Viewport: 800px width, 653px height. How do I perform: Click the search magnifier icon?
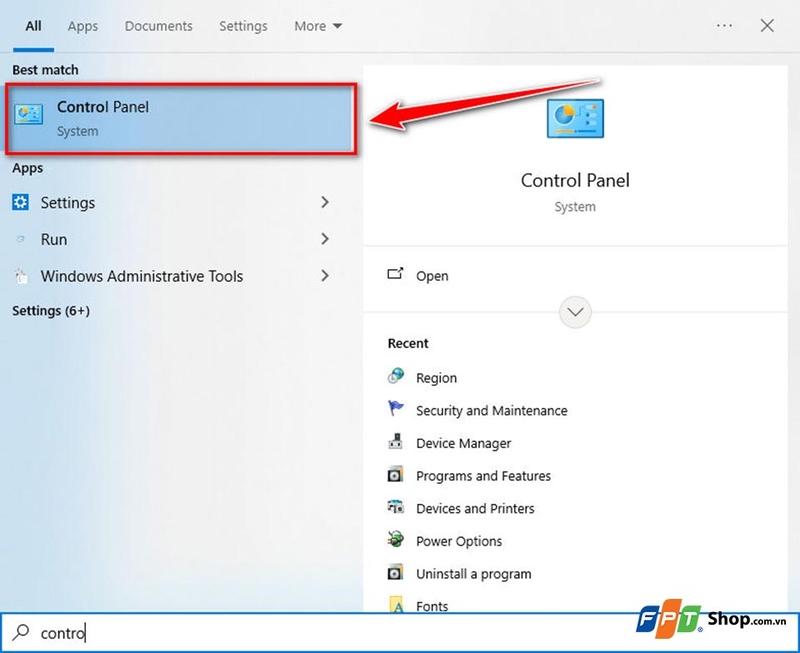coord(21,632)
